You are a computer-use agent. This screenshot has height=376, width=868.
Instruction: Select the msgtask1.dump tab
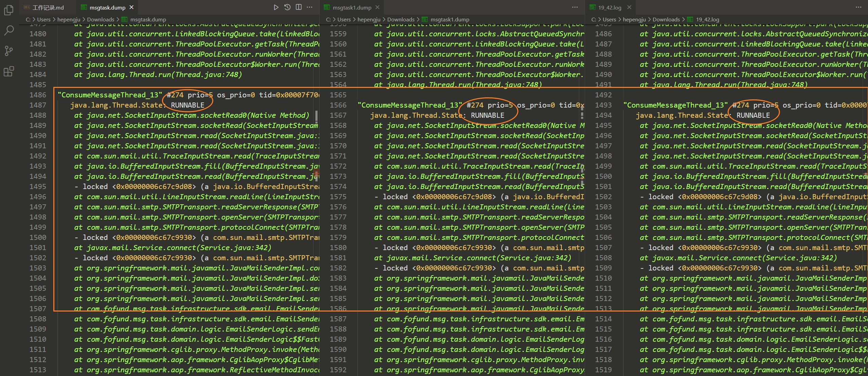coord(352,7)
